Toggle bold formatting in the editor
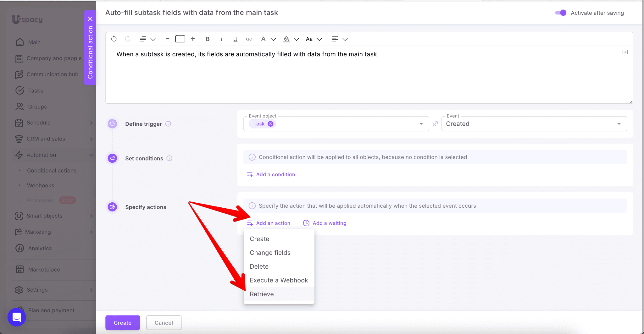 208,39
